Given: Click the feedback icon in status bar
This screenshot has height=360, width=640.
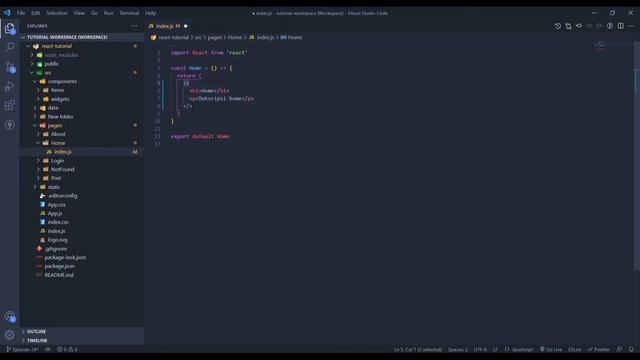Looking at the screenshot, I should (x=620, y=349).
